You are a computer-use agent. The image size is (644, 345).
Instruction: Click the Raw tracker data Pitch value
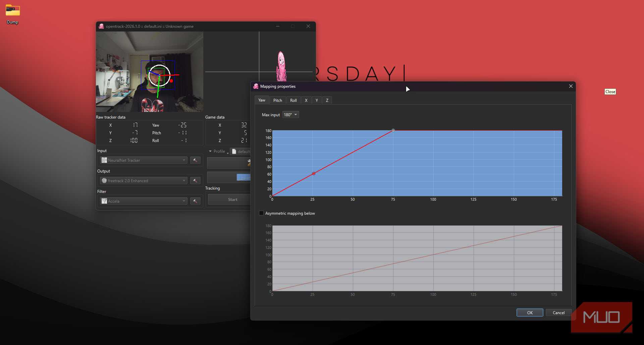pyautogui.click(x=182, y=133)
